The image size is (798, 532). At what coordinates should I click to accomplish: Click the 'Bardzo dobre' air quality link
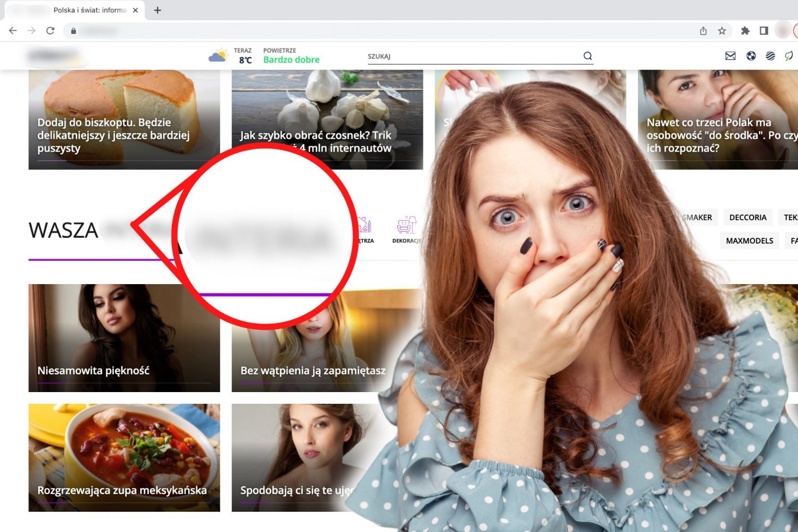tap(291, 60)
